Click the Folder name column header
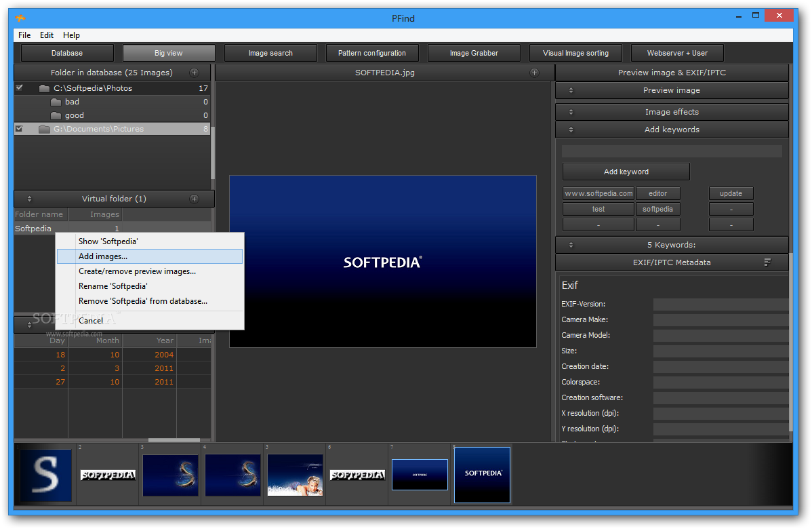Screen dimensions: 812x529 pos(41,214)
